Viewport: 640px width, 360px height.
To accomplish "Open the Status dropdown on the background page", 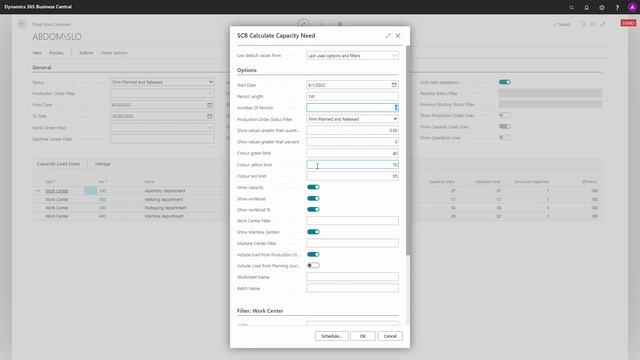I will pyautogui.click(x=162, y=82).
